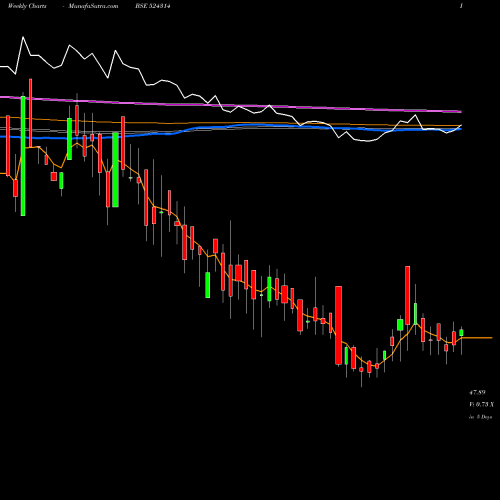The height and width of the screenshot is (500, 500).
Task: Click the "MunafaSutra.com" label
Action: 93,6
